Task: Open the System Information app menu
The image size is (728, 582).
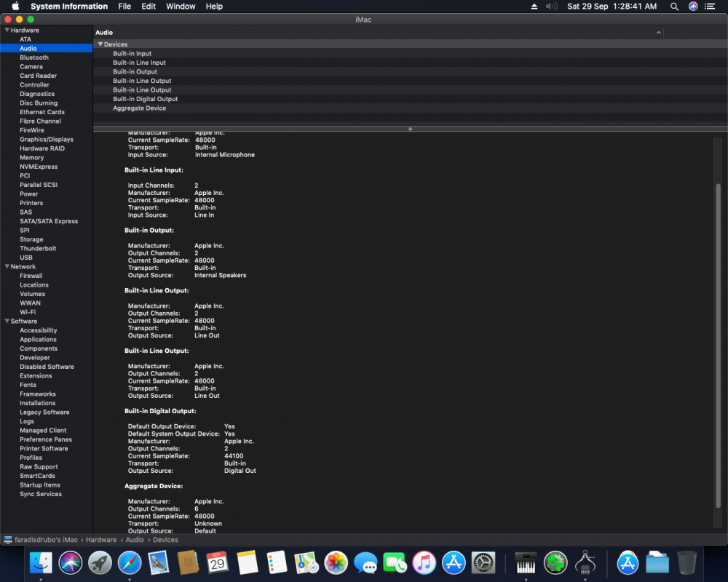Action: coord(69,7)
